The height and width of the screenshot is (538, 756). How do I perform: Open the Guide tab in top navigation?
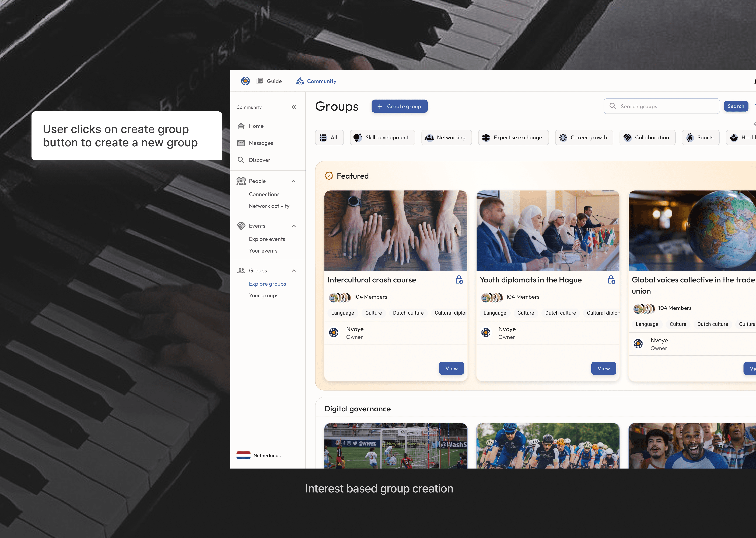coord(269,81)
